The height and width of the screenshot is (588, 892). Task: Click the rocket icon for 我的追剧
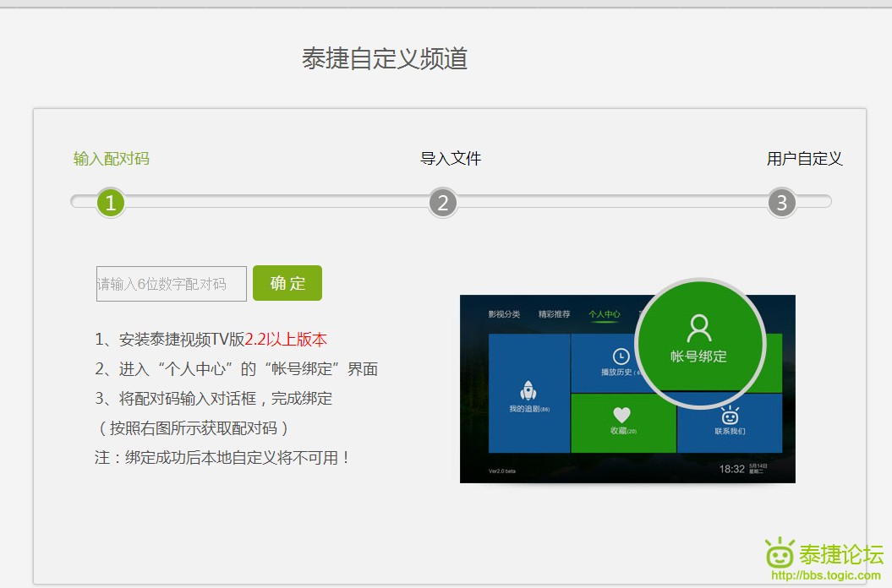tap(528, 391)
